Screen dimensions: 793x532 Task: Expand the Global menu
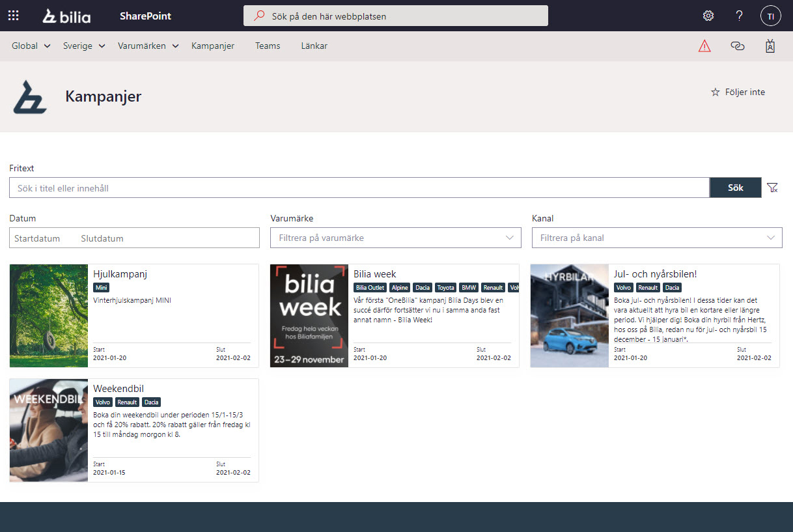click(31, 46)
